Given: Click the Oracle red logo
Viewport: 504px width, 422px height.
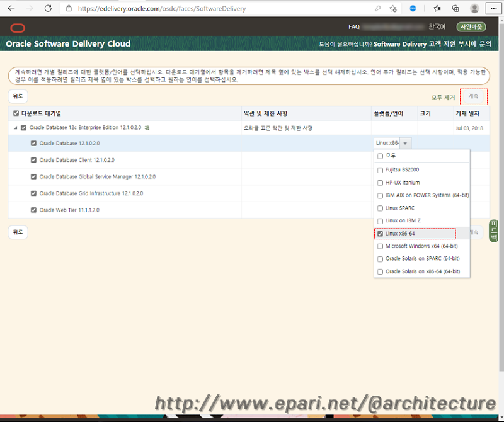Looking at the screenshot, I should (18, 28).
